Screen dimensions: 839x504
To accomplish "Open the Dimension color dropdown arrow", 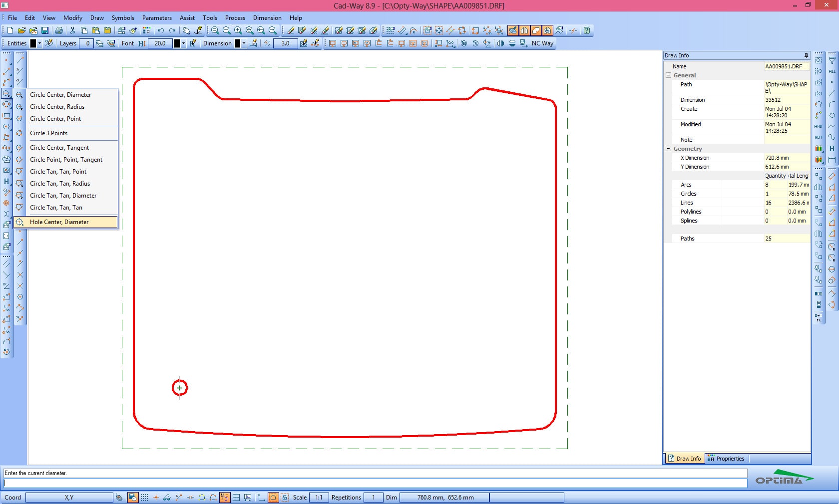I will pyautogui.click(x=244, y=43).
